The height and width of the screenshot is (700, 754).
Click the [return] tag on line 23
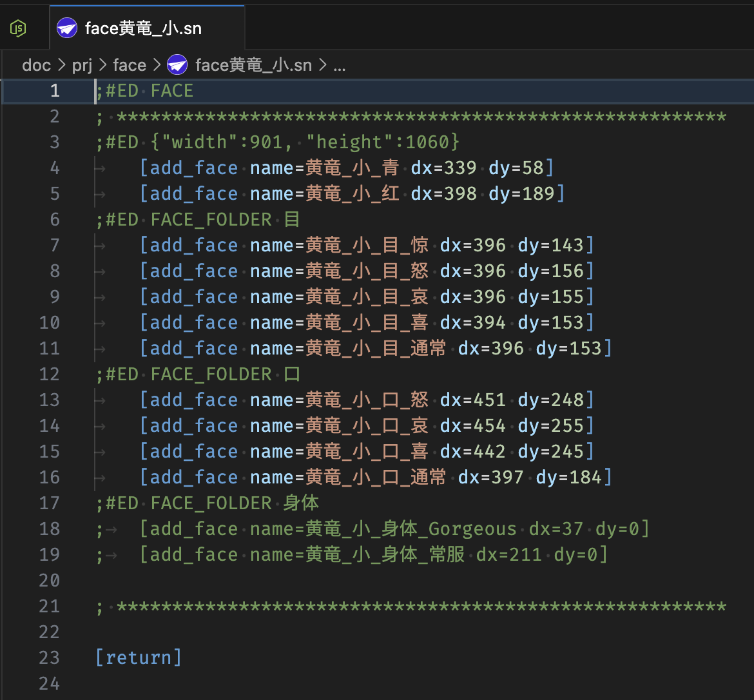[139, 657]
